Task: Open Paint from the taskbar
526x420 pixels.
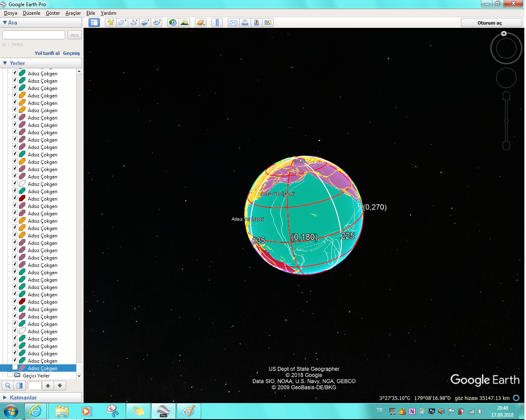Action: click(x=188, y=411)
